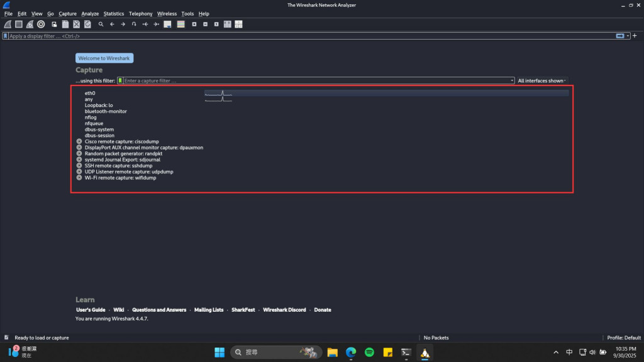The height and width of the screenshot is (362, 644).
Task: Open the Donate link
Action: (x=323, y=310)
